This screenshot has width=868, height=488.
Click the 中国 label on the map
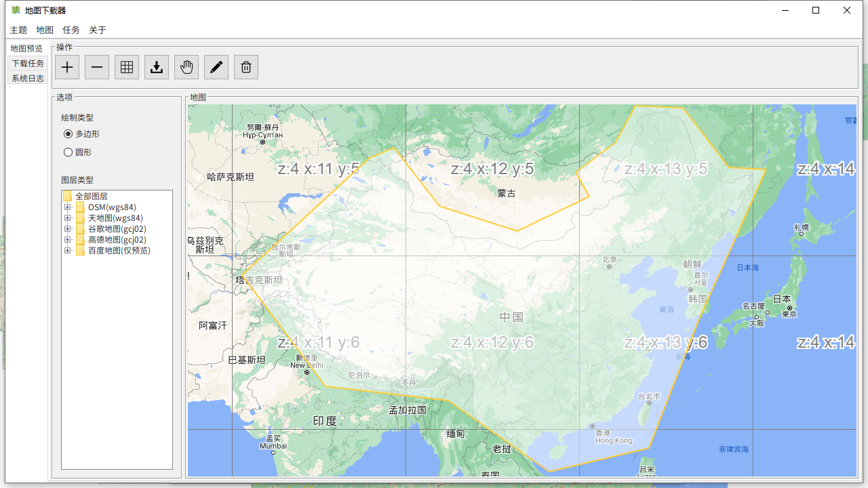click(x=511, y=317)
